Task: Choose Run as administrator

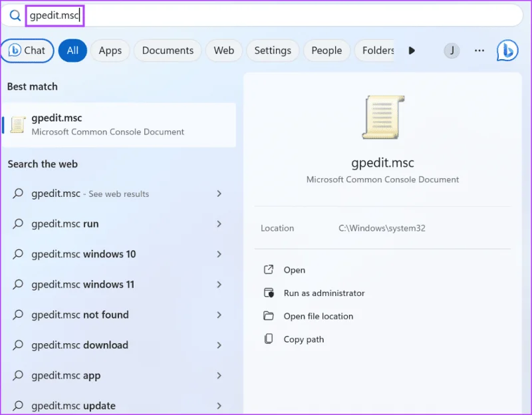Action: point(324,293)
